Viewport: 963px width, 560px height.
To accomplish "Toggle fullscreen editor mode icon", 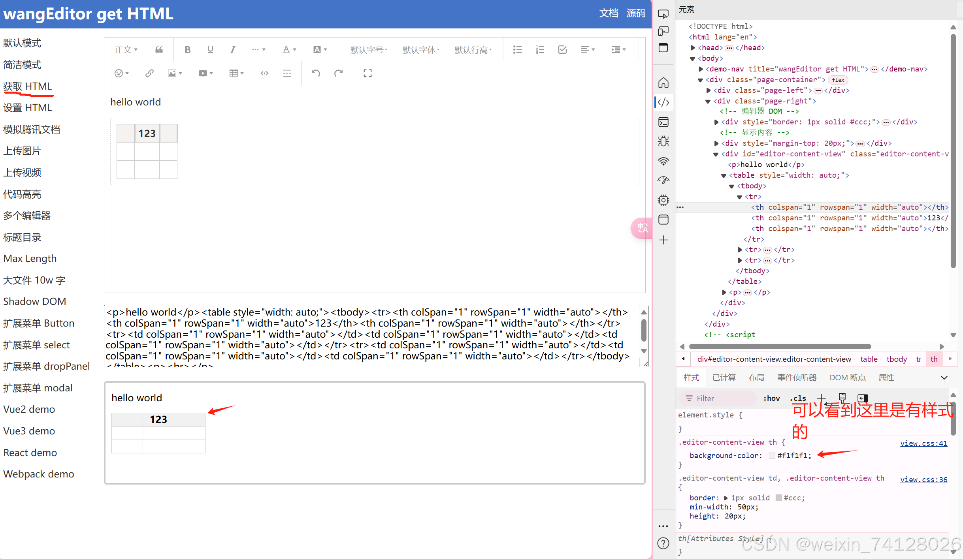I will [x=367, y=73].
